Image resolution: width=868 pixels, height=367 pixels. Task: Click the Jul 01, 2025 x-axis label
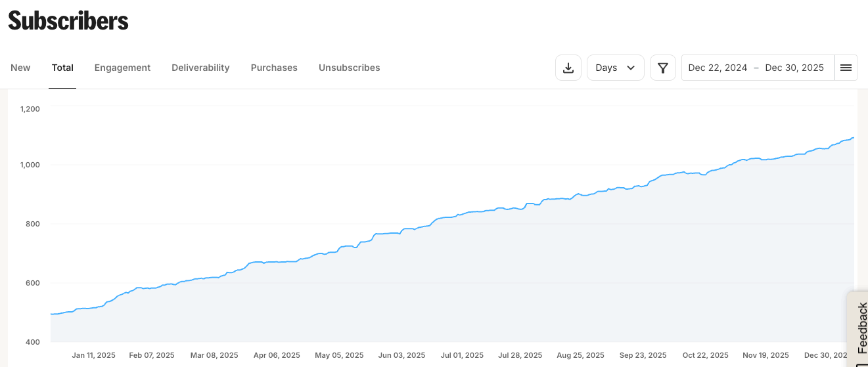pos(462,355)
